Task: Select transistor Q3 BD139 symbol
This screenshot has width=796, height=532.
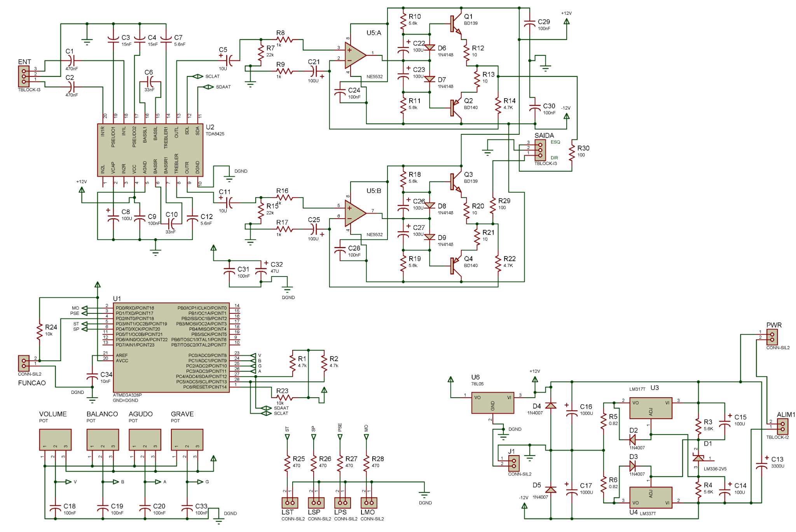Action: (456, 182)
